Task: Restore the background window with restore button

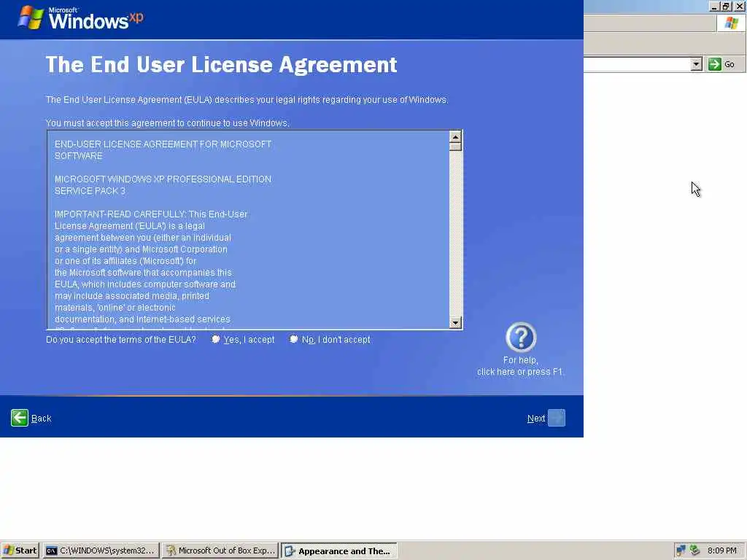Action: [x=726, y=6]
